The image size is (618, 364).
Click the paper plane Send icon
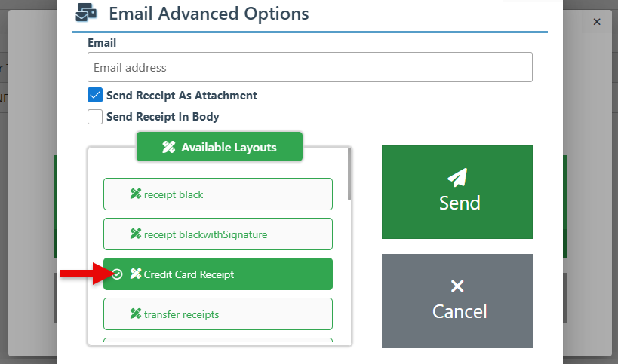point(457,177)
